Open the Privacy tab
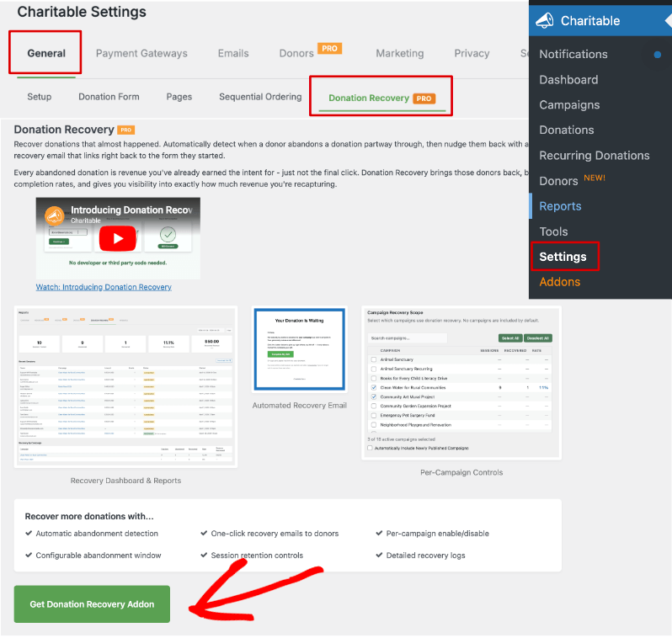 coord(472,53)
